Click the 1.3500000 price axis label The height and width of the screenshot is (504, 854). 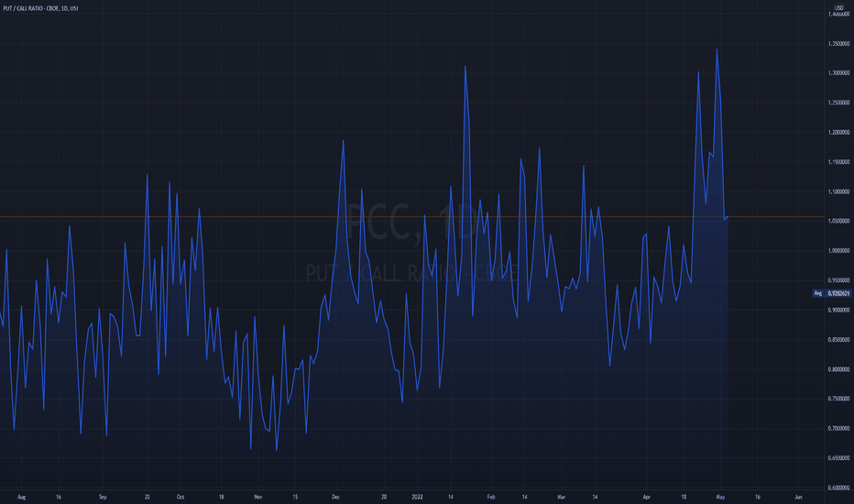click(x=838, y=44)
